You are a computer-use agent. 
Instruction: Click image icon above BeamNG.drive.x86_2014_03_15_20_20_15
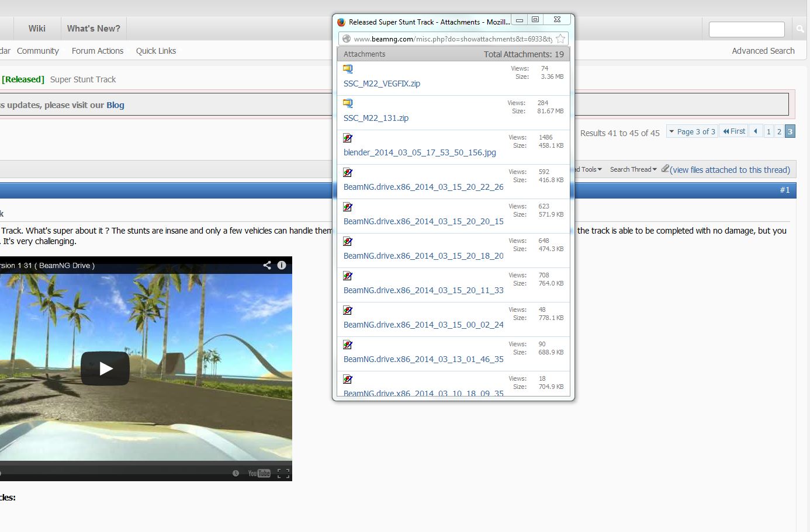348,207
